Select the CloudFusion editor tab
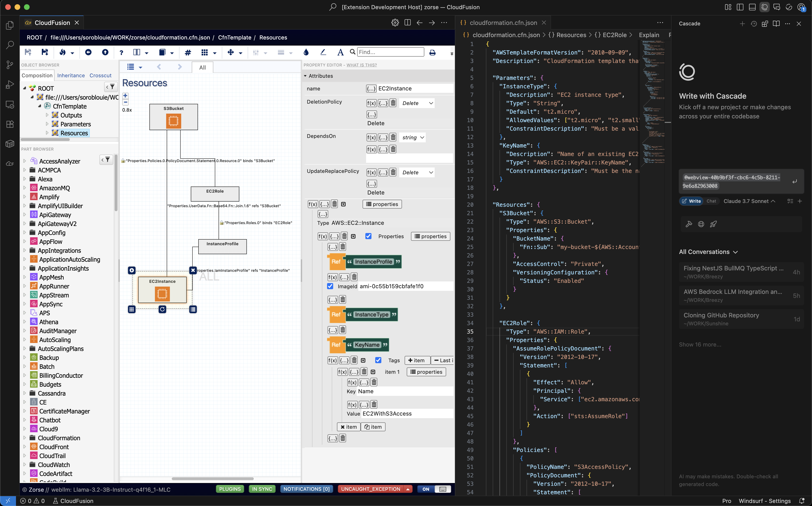The width and height of the screenshot is (812, 506). 52,23
